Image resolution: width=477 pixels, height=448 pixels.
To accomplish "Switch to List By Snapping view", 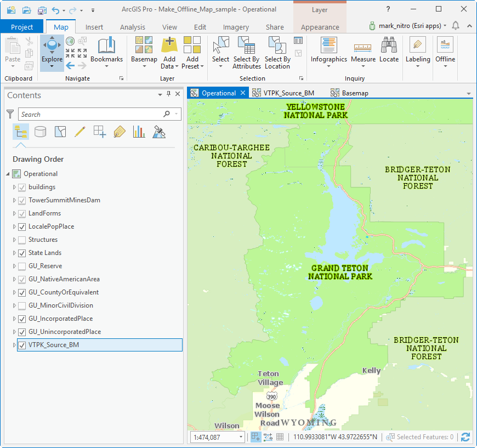I will [99, 132].
